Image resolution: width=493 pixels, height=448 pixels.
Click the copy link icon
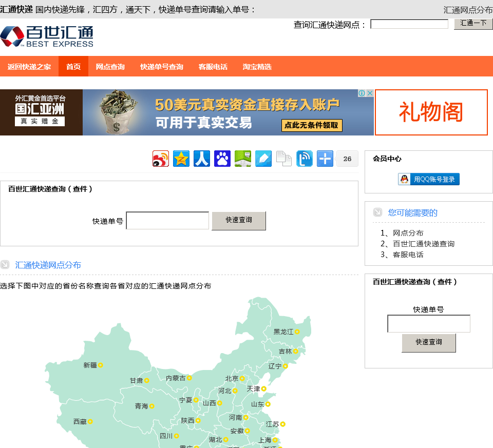(284, 159)
